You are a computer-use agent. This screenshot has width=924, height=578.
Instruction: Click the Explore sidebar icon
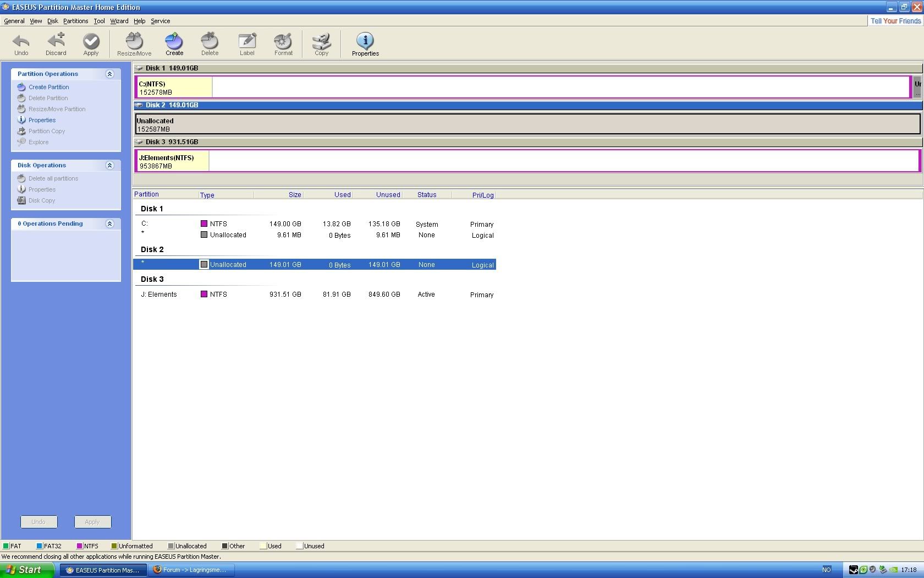21,142
